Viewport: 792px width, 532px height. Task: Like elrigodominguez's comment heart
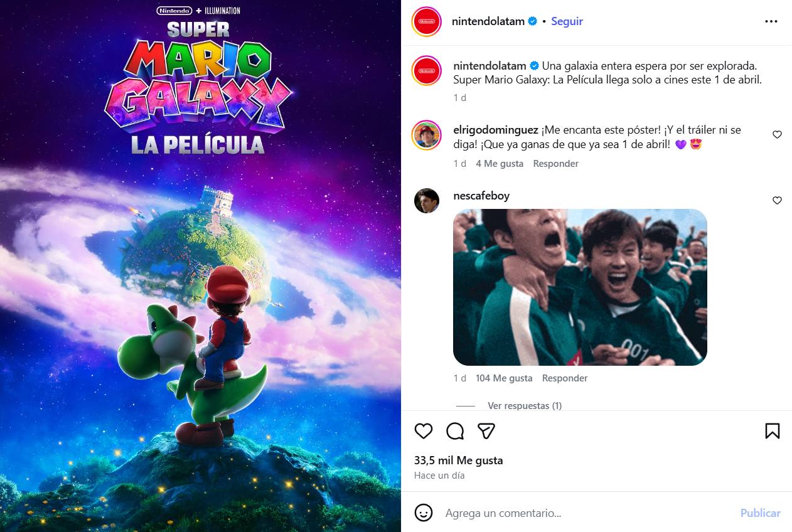(777, 135)
